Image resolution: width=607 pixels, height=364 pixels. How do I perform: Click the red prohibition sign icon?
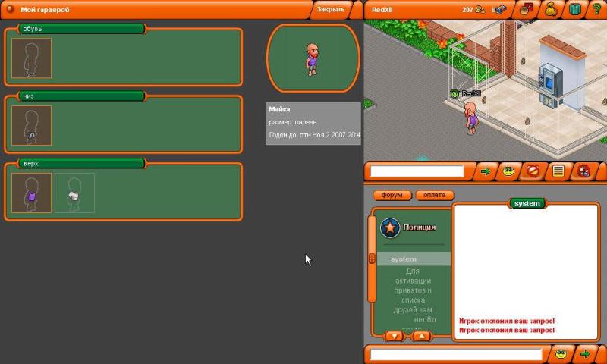pyautogui.click(x=533, y=171)
